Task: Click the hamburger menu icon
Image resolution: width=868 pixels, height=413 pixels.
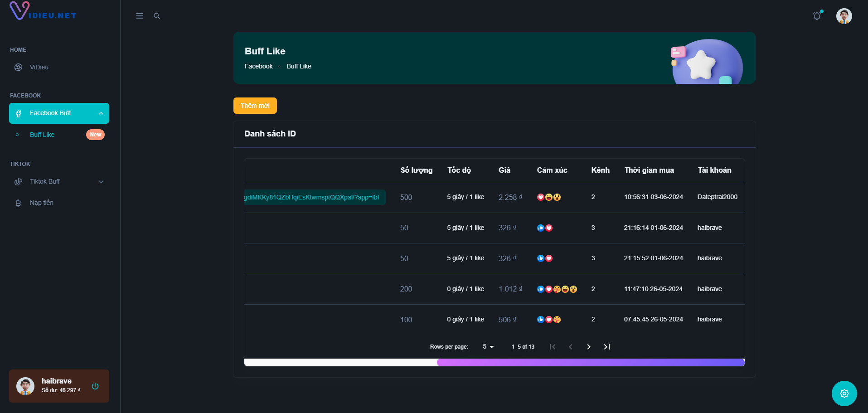Action: 140,16
